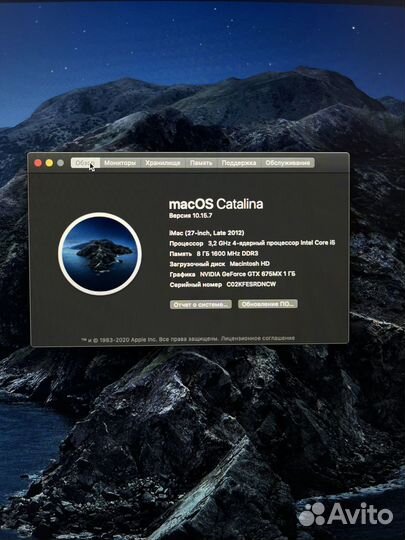405x540 pixels.
Task: Click the gray zoom window button
Action: click(x=60, y=163)
